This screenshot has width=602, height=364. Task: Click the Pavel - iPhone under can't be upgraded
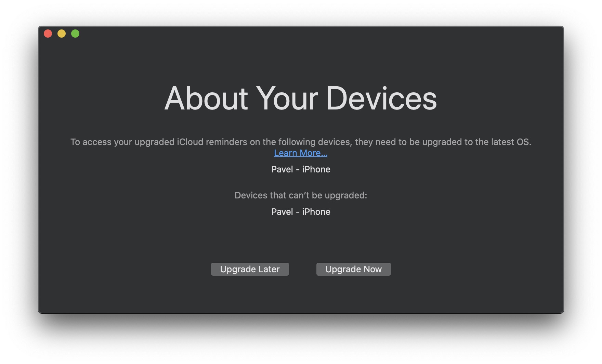click(x=301, y=212)
